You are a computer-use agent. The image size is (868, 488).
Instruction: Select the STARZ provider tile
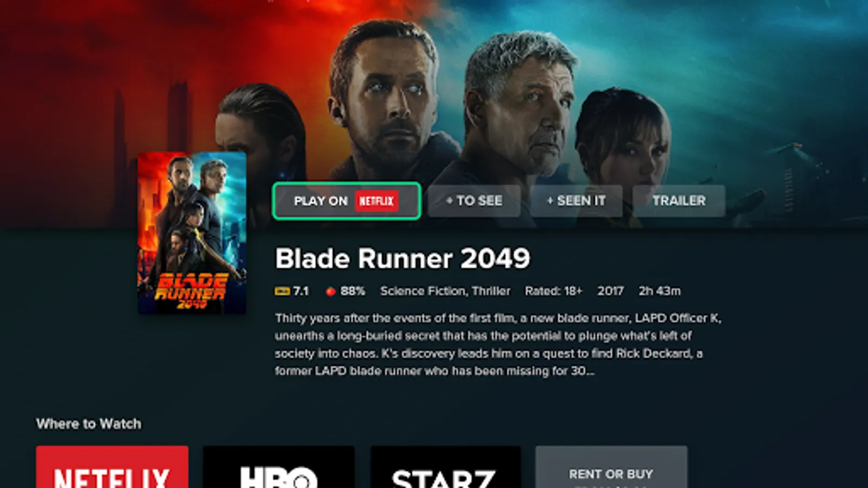445,467
